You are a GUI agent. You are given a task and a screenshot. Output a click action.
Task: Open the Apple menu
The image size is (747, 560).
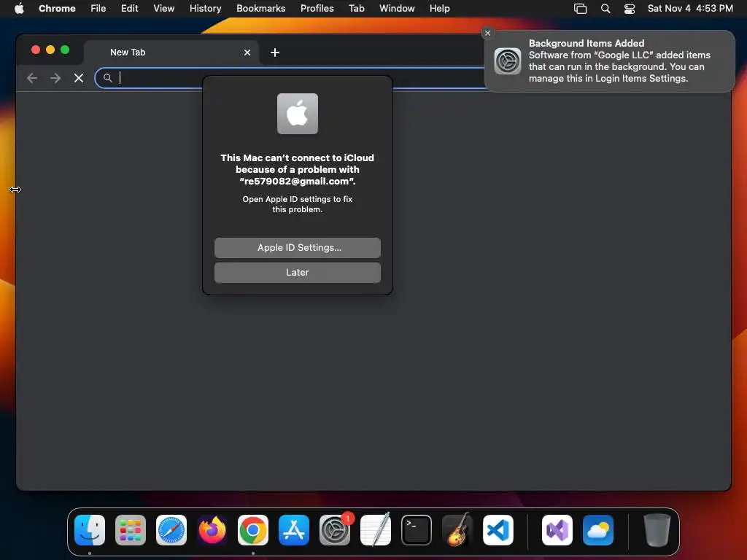click(x=19, y=8)
